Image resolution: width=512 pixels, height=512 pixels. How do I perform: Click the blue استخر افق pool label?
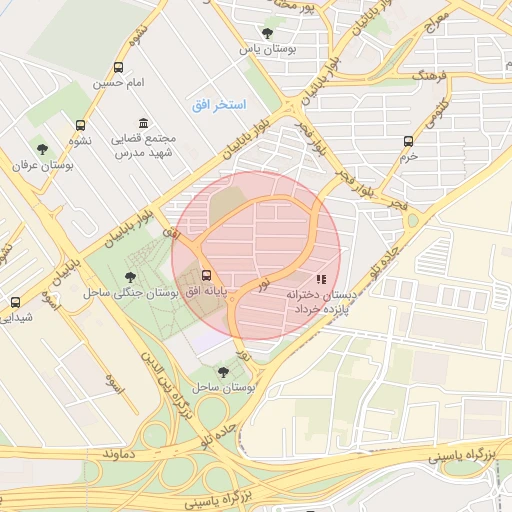[219, 105]
